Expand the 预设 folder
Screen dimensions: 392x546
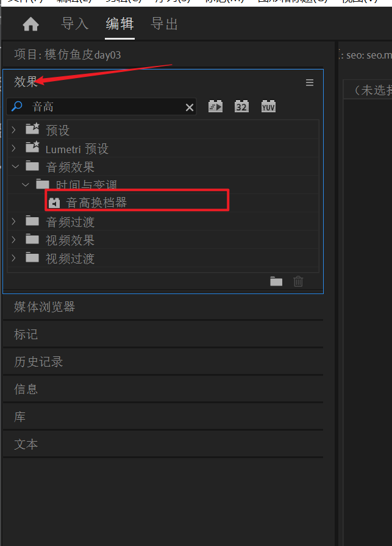pos(13,130)
